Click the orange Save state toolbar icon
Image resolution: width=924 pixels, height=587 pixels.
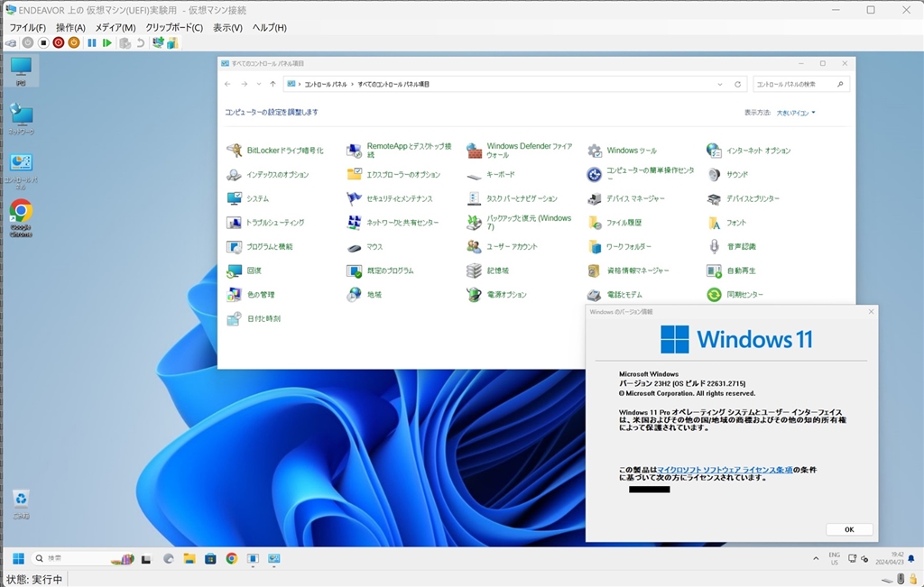pos(74,42)
